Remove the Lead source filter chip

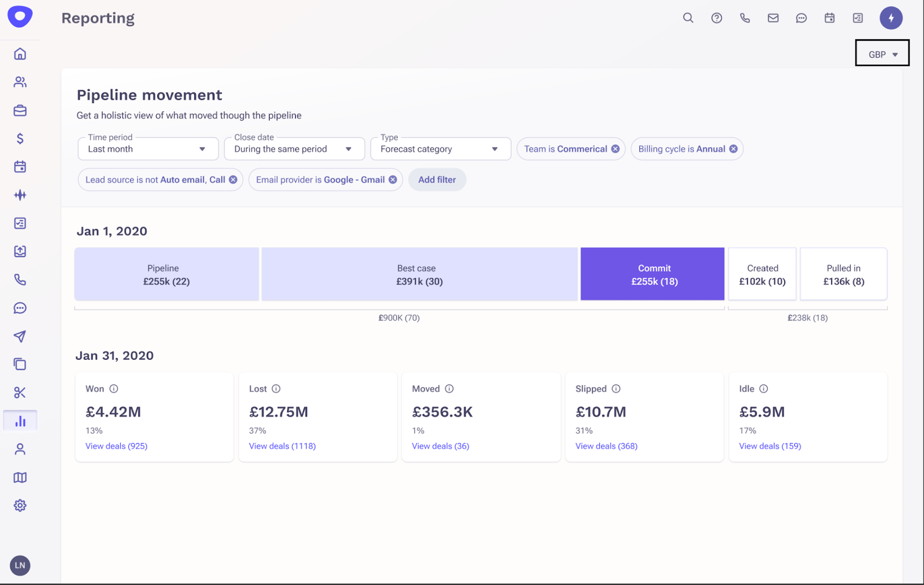click(x=233, y=180)
